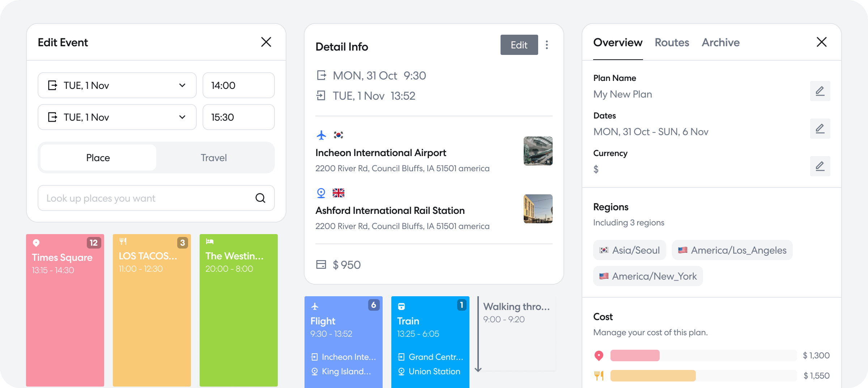Click the 'My New Plan' plan name text

pos(622,94)
